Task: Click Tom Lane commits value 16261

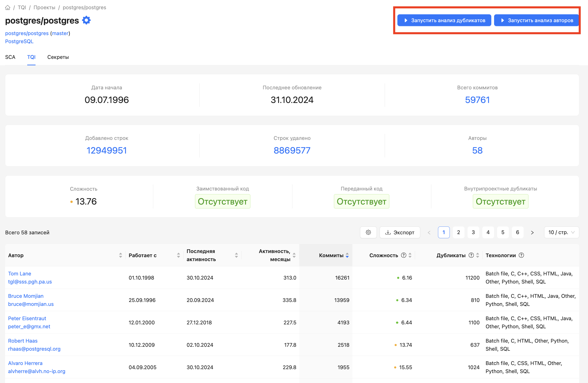Action: (x=342, y=278)
